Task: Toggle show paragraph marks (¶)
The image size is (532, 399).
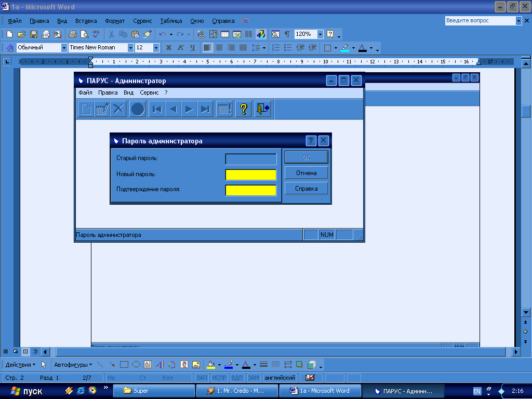Action: click(287, 34)
